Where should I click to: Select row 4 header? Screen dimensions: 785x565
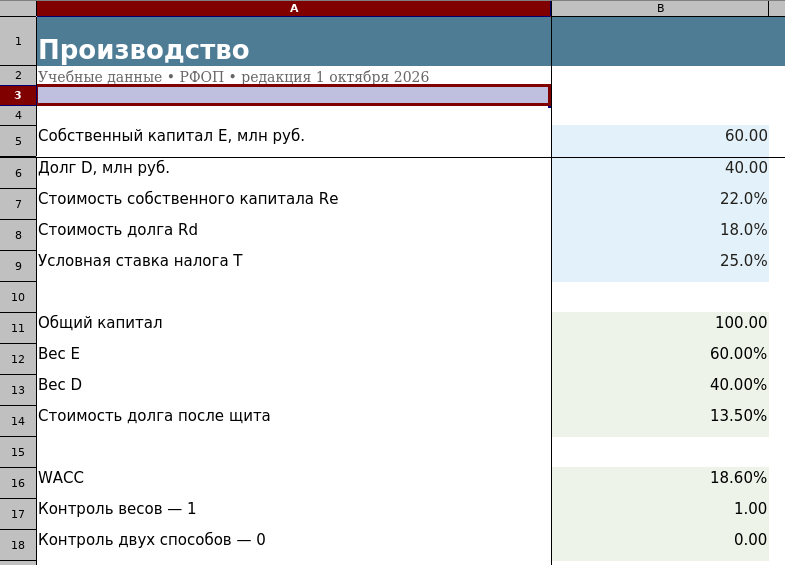[x=18, y=115]
